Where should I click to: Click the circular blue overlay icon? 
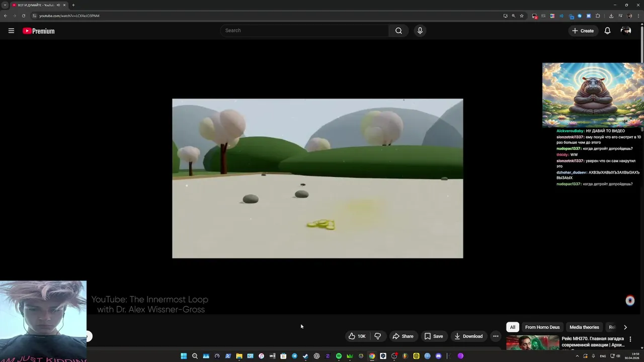[630, 301]
